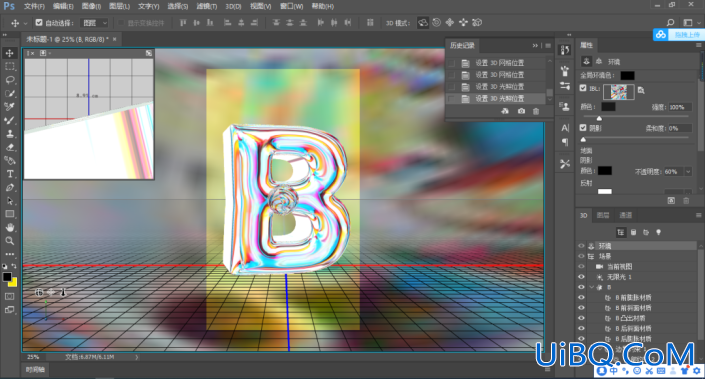Expand History panel double-arrow button
The height and width of the screenshot is (379, 705).
pyautogui.click(x=535, y=45)
